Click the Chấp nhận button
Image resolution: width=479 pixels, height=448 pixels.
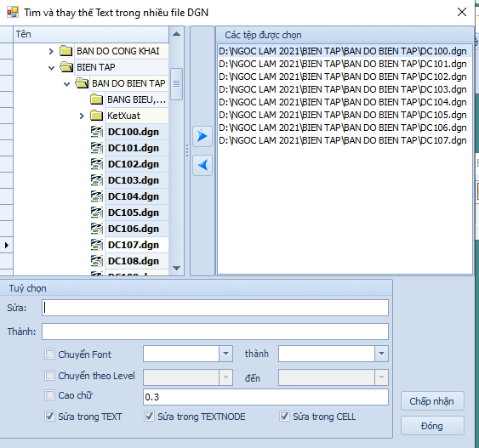pyautogui.click(x=432, y=401)
